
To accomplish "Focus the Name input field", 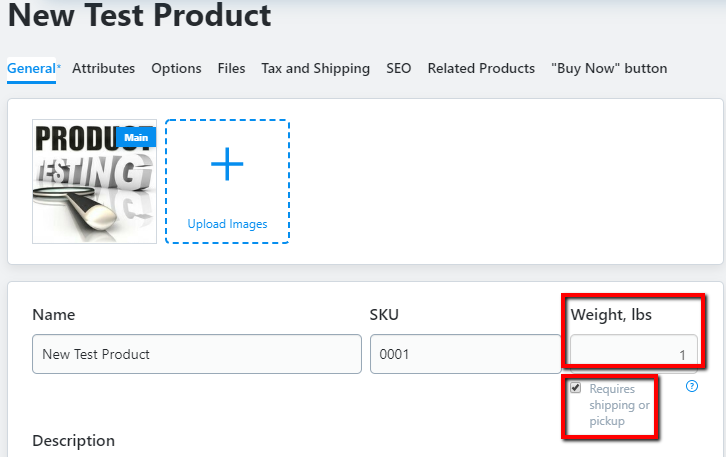I will (197, 354).
